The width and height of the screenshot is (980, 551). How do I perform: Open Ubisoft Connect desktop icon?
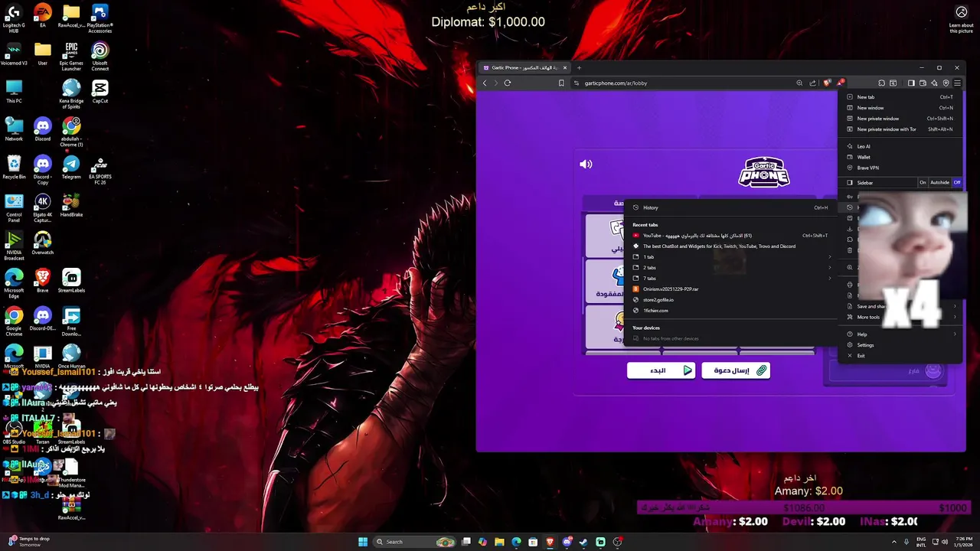100,56
